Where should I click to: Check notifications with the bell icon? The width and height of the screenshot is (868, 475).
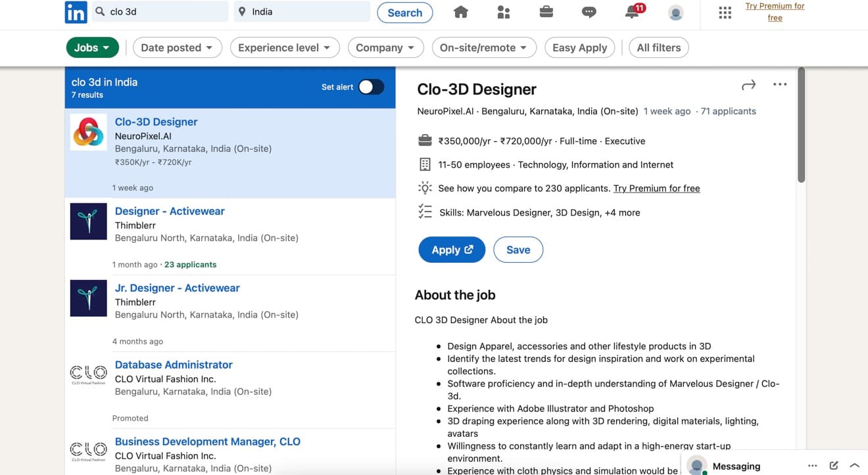coord(631,11)
